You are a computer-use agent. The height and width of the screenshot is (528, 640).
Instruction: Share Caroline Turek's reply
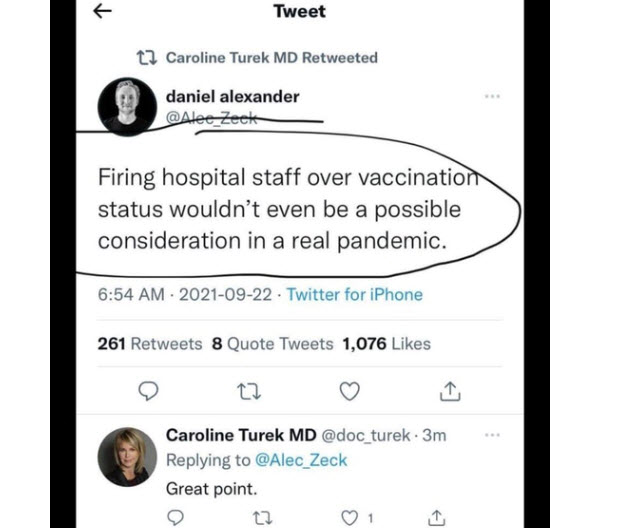tap(436, 517)
